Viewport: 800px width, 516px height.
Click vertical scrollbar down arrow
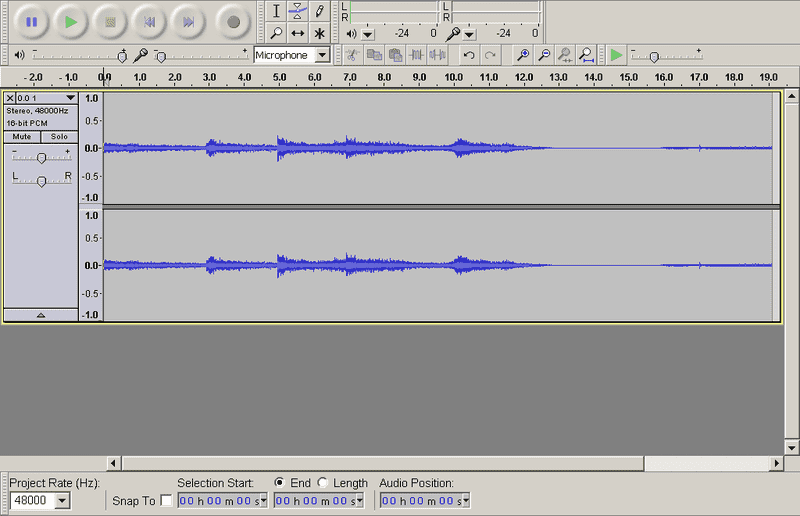tap(791, 448)
